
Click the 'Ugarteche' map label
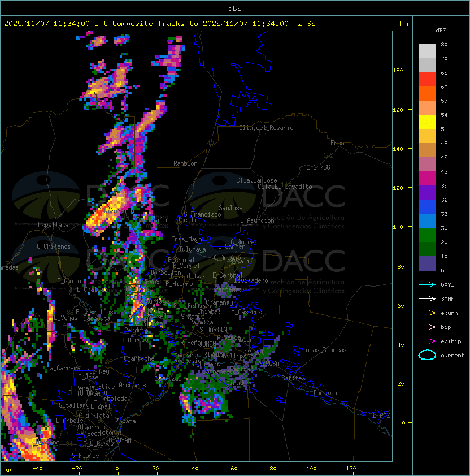(140, 358)
